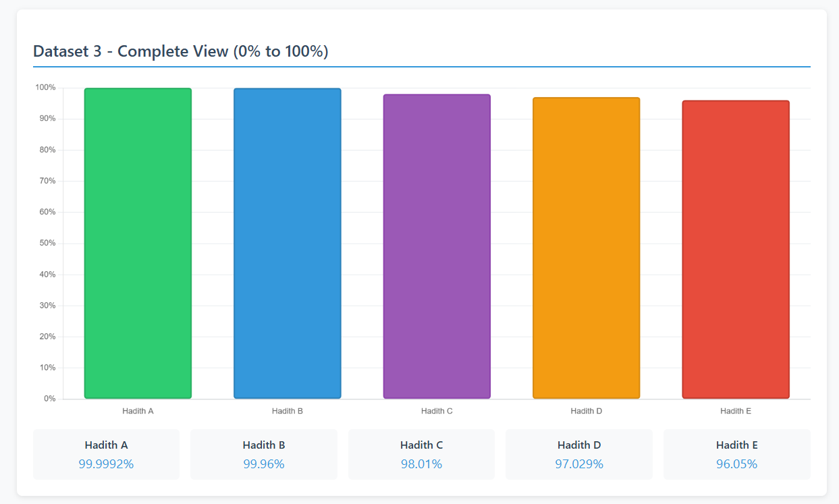Click the 96.05% percentage value
The image size is (839, 504).
pyautogui.click(x=736, y=464)
